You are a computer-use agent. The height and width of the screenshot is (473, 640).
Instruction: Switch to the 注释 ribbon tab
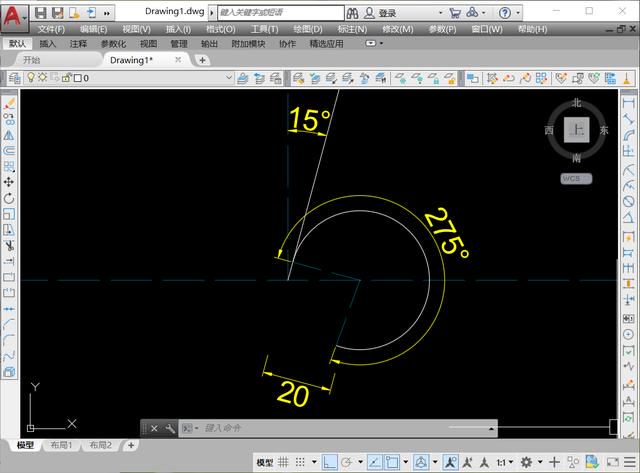coord(78,44)
